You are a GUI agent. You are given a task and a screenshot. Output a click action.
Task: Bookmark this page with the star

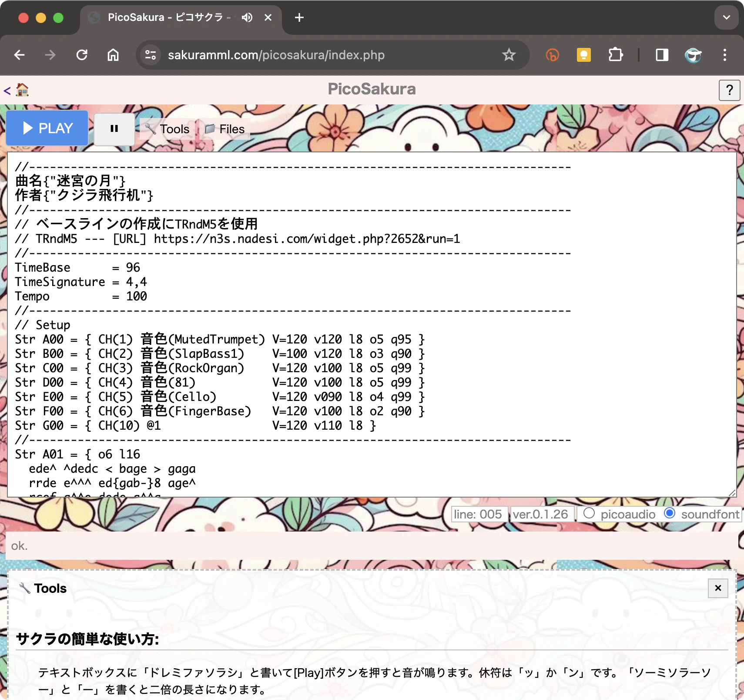click(509, 55)
